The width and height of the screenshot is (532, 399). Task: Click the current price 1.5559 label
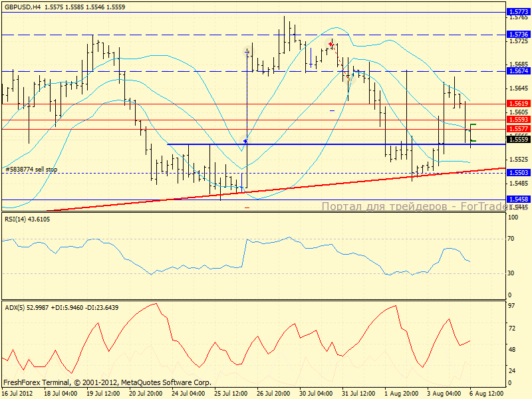click(519, 139)
